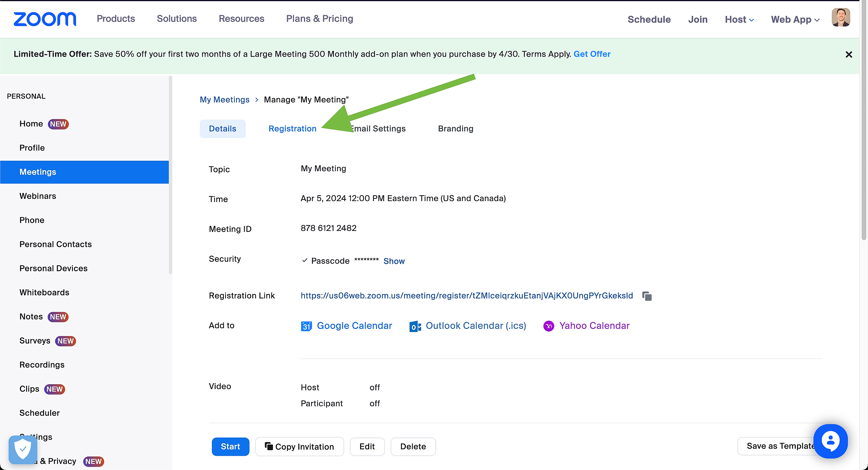Click the My Meetings breadcrumb link

224,100
